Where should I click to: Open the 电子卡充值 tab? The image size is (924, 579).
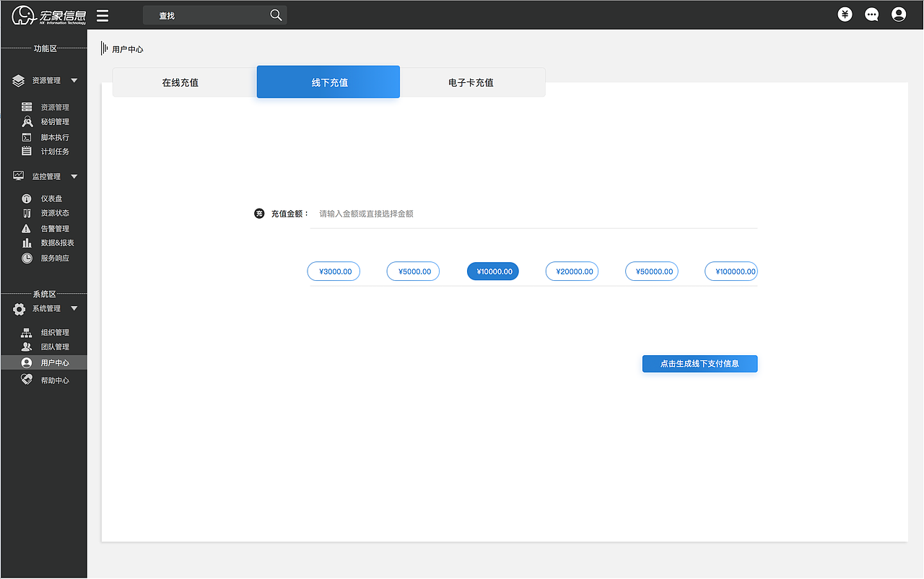click(x=472, y=82)
